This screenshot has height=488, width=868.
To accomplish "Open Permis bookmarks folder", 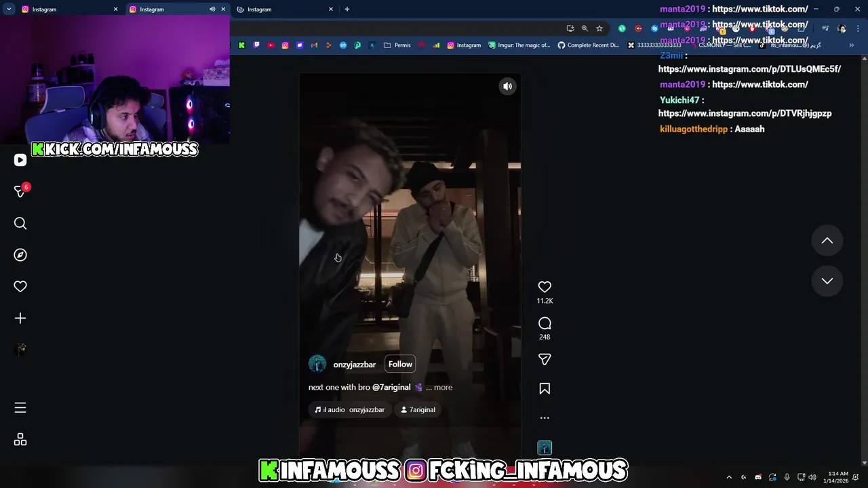I will click(x=397, y=45).
